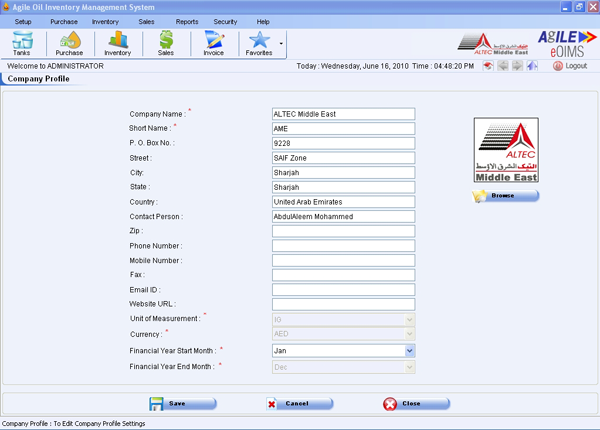The height and width of the screenshot is (430, 600).
Task: Open the Reports menu
Action: tap(187, 22)
